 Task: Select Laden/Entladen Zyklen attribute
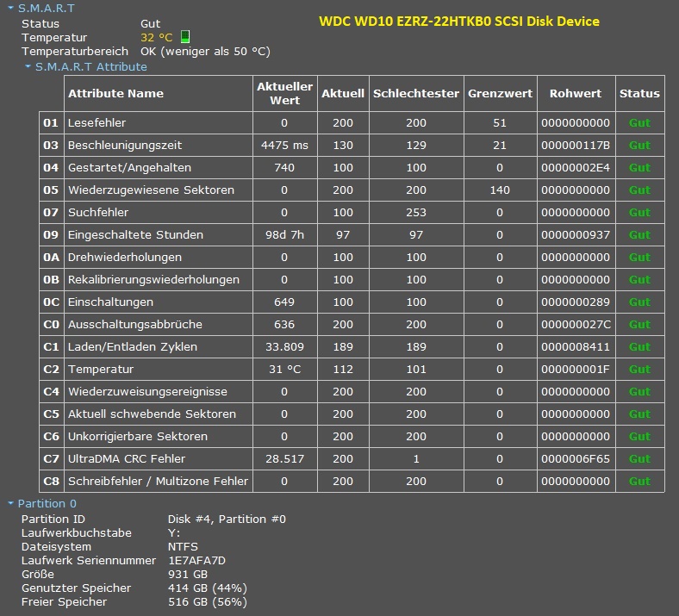tap(133, 347)
